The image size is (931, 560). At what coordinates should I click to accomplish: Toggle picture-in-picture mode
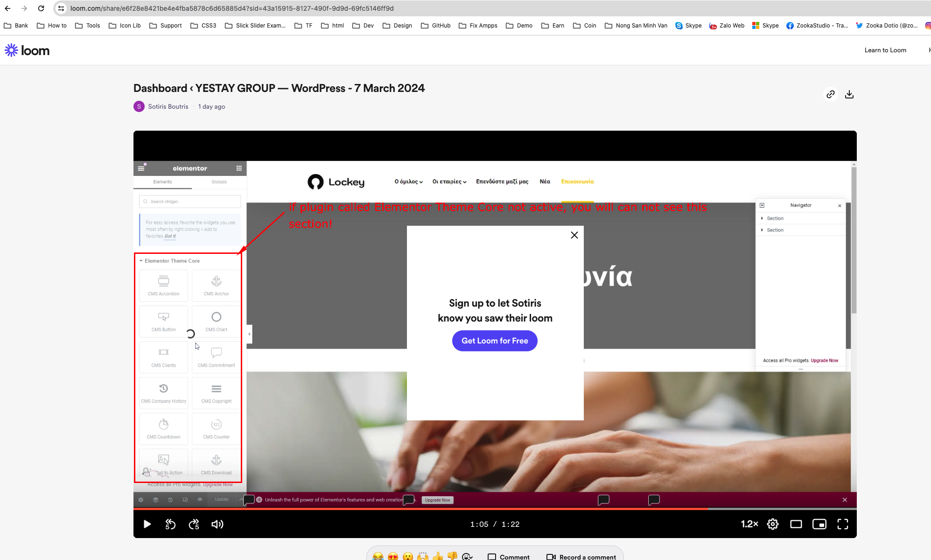click(x=819, y=524)
